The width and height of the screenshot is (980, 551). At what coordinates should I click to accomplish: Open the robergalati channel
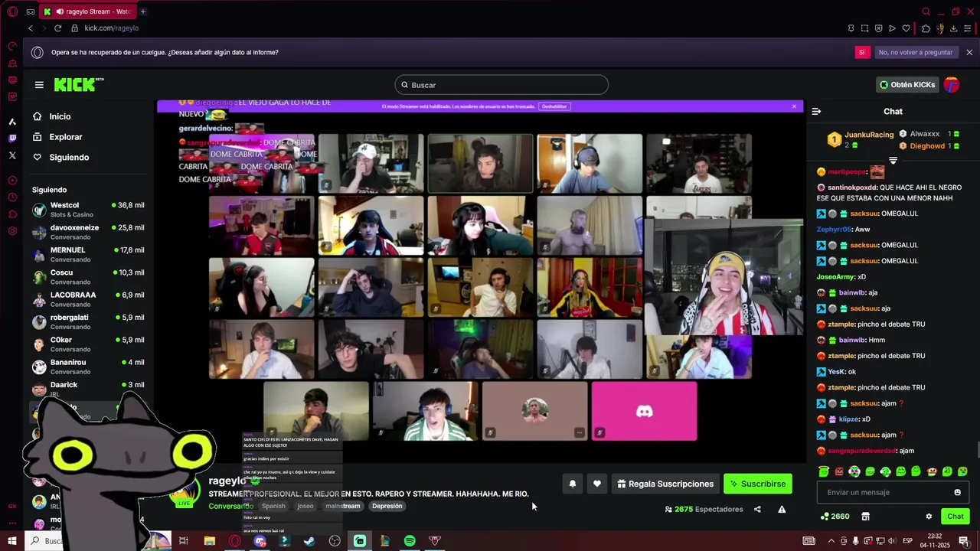[x=88, y=321]
